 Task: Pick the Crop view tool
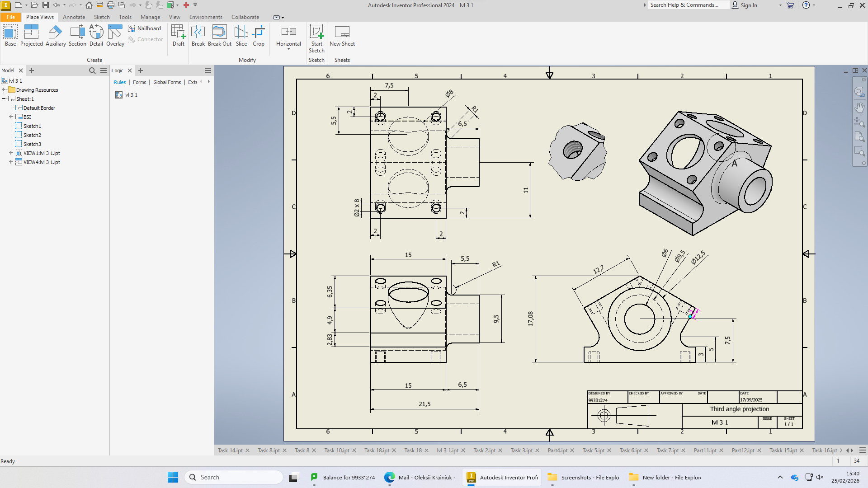point(259,36)
